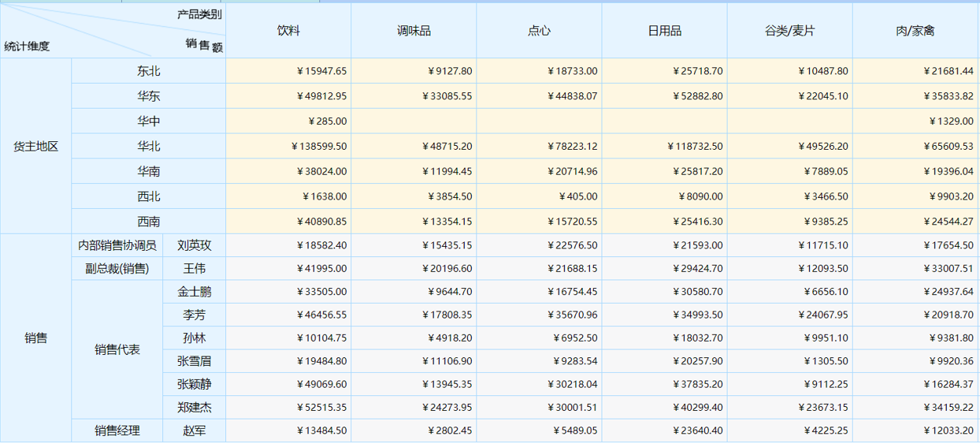This screenshot has height=444, width=980.
Task: Select the salesperson name 张雪眉
Action: point(195,361)
